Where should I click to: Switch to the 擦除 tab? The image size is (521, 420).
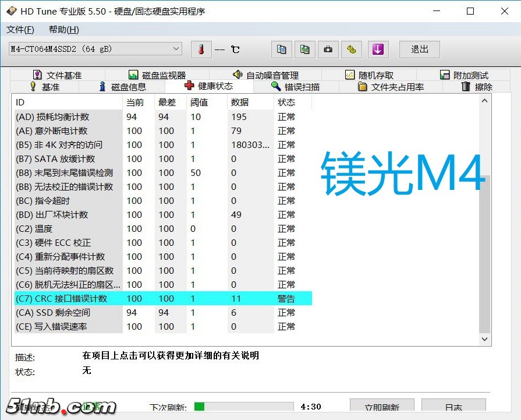pos(477,87)
